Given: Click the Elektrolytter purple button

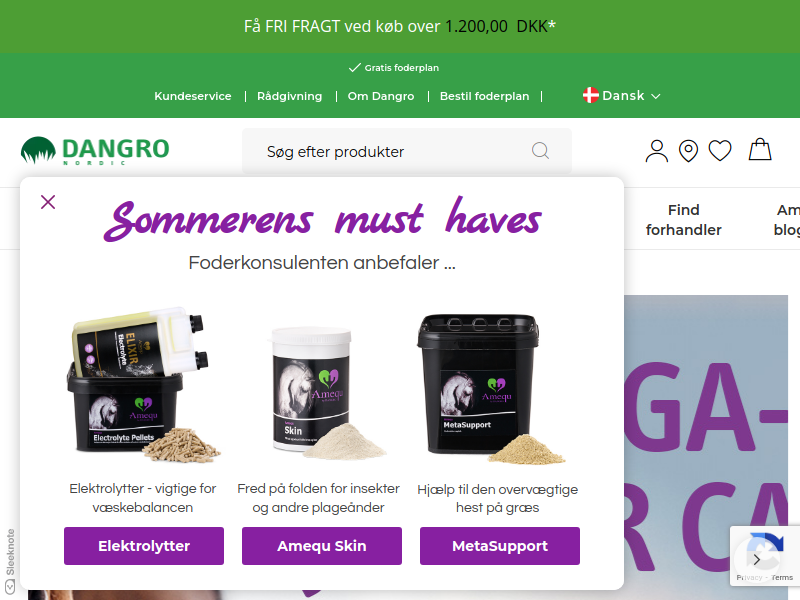Looking at the screenshot, I should (144, 546).
